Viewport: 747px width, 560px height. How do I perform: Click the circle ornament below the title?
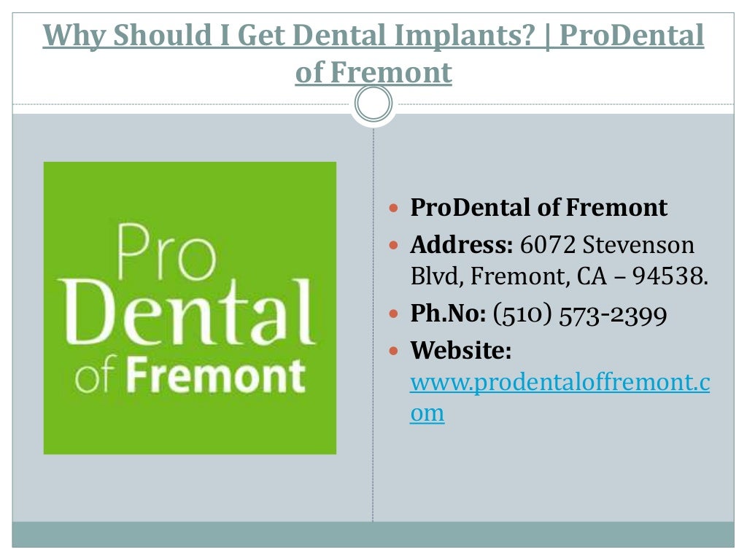click(373, 104)
